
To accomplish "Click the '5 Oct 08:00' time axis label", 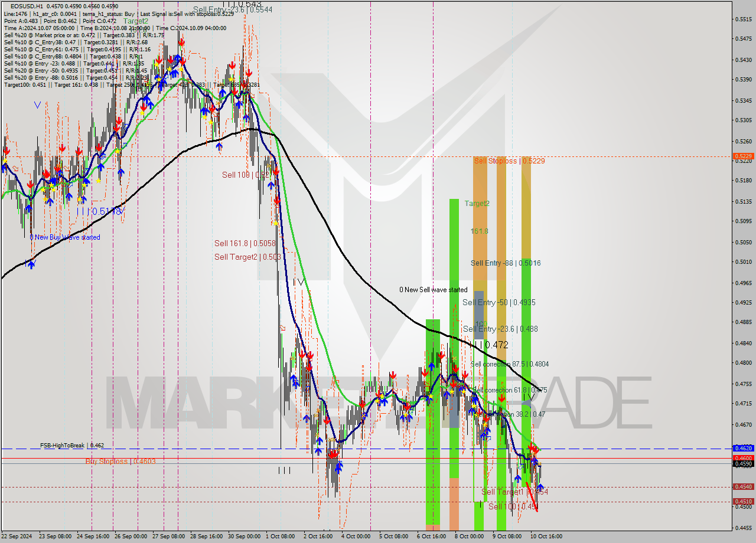I will (394, 537).
